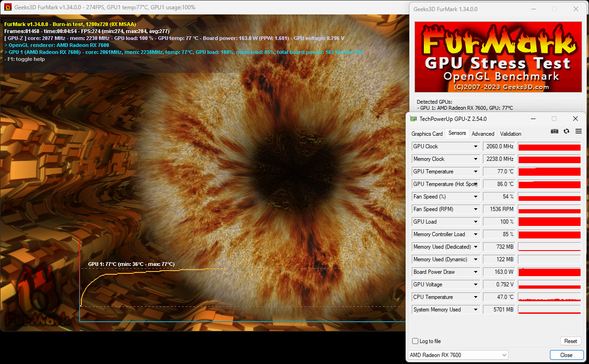This screenshot has width=589, height=364.
Task: Switch to the Graphics Card tab
Action: (x=427, y=134)
